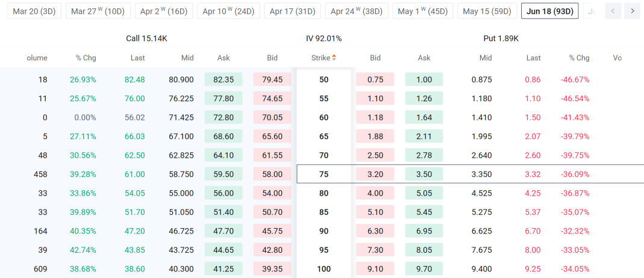The width and height of the screenshot is (644, 278).
Task: Pick put Ask 1.26 at strike 55
Action: point(424,99)
